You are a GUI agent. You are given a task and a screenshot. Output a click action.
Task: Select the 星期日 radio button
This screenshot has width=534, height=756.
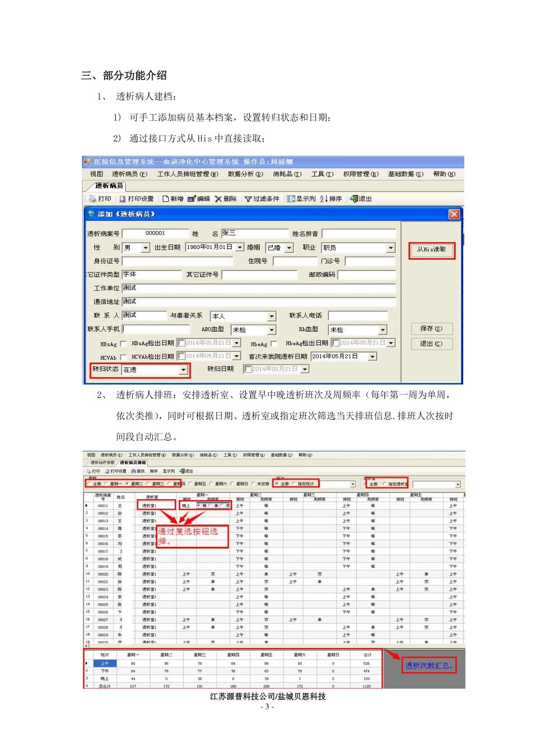233,483
